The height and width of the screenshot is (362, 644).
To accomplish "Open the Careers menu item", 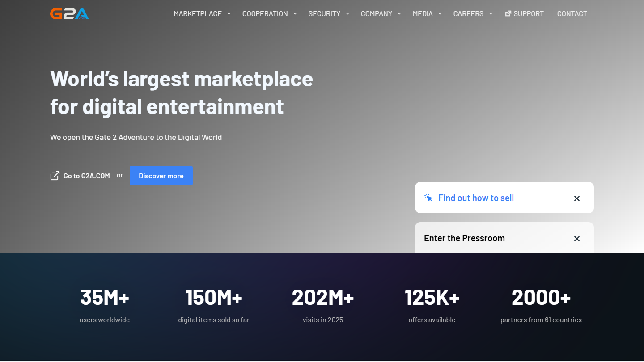I will click(x=468, y=13).
